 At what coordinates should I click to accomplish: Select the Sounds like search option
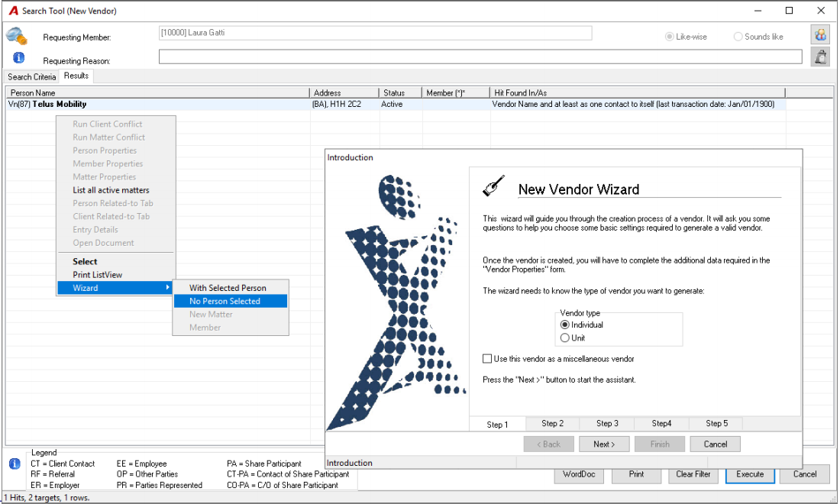(738, 37)
